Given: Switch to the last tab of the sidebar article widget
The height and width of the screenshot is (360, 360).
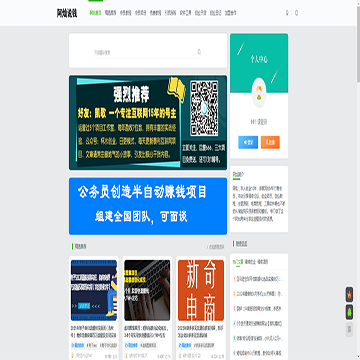Looking at the screenshot, I should [263, 262].
